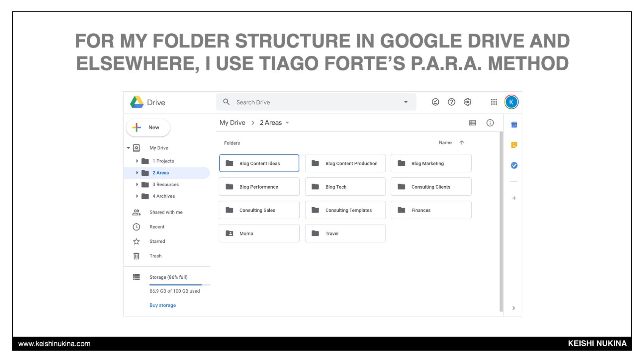Select the Consulting Templates folder

(x=345, y=210)
